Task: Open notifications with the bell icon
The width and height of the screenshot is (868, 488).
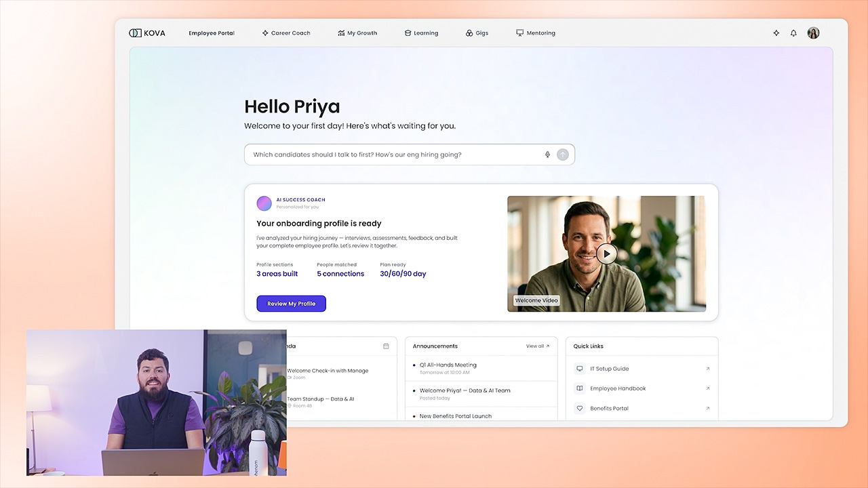Action: pyautogui.click(x=793, y=33)
